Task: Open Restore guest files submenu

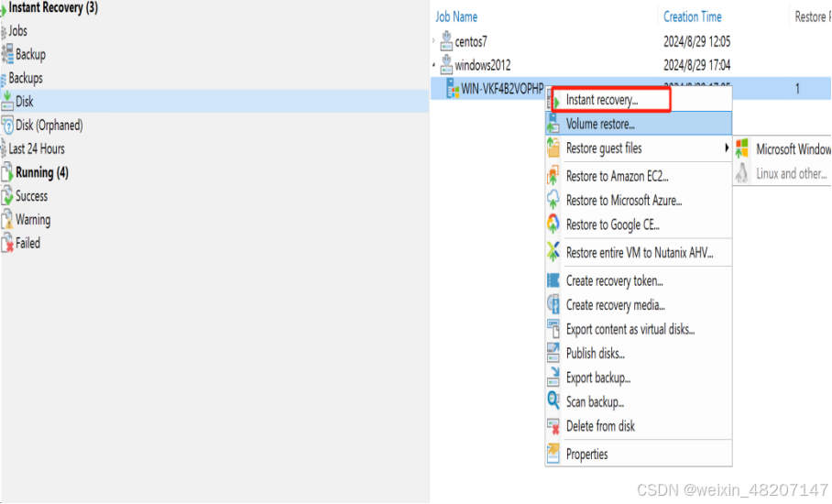Action: 639,148
